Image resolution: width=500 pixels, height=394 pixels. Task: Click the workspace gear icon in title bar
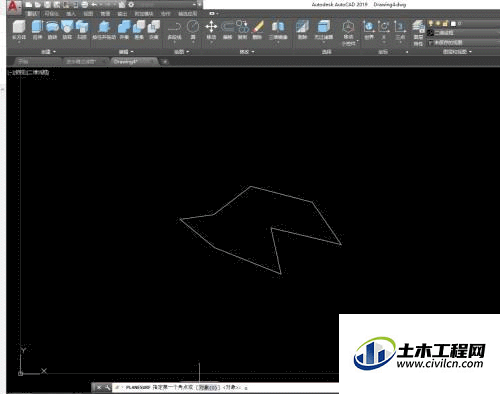(131, 5)
